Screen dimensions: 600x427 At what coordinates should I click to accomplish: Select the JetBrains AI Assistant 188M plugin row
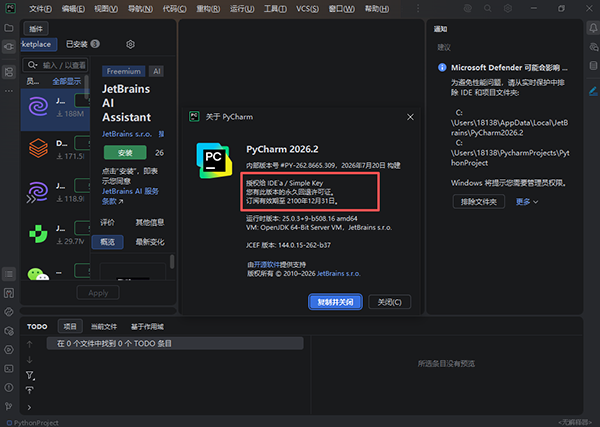click(x=55, y=110)
